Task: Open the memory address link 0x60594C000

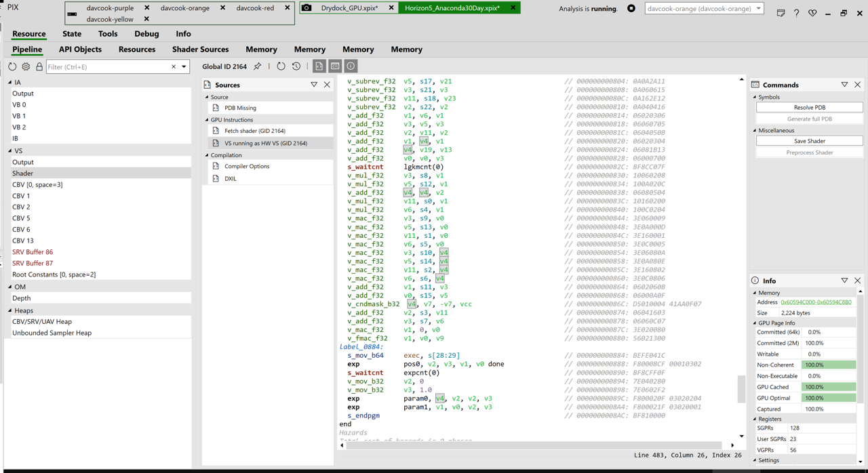Action: point(816,302)
